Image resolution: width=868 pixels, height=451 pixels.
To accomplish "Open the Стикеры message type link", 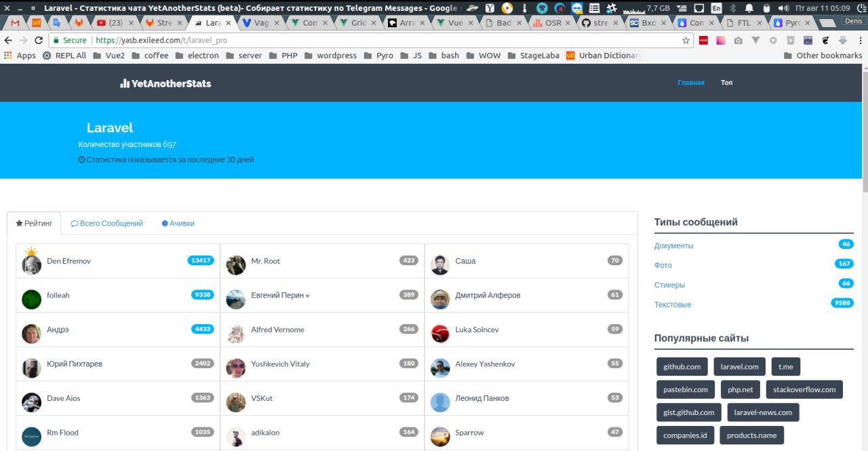I will 669,285.
